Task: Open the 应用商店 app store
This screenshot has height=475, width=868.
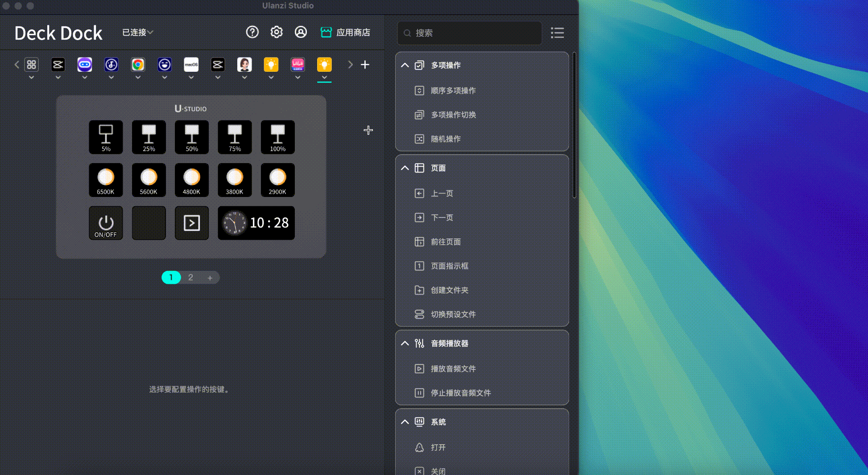Action: tap(346, 32)
